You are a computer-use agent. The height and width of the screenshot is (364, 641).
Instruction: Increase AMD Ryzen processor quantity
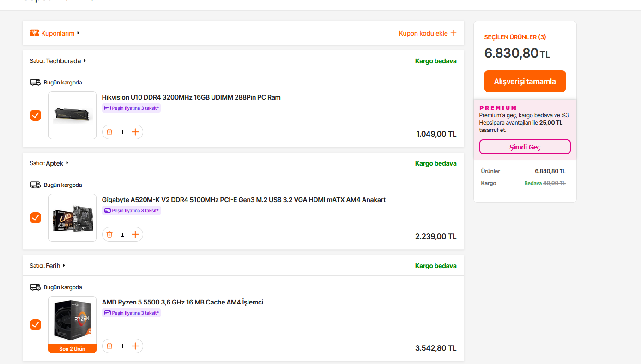point(135,346)
